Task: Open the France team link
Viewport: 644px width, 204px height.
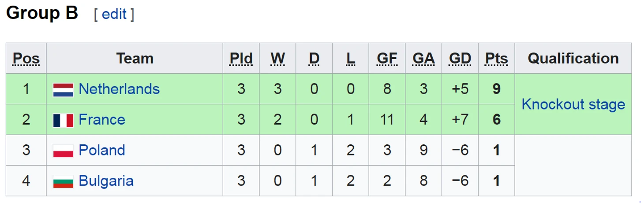Action: [x=102, y=120]
